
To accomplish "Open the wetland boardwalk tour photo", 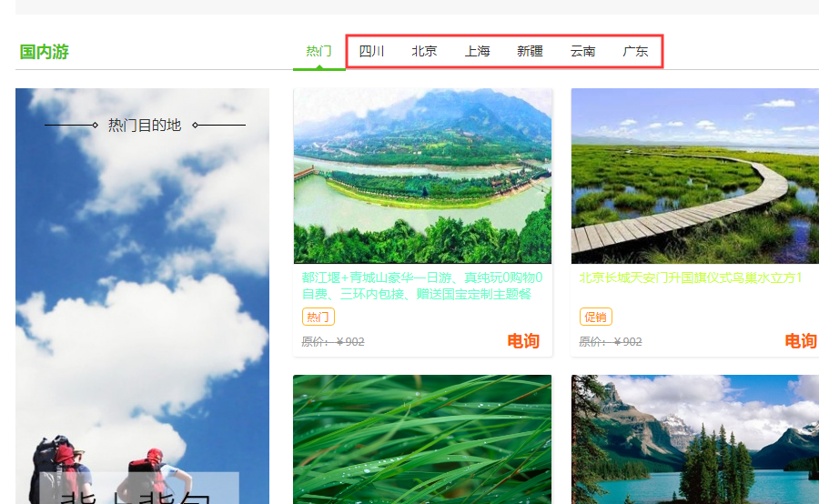I will point(694,176).
